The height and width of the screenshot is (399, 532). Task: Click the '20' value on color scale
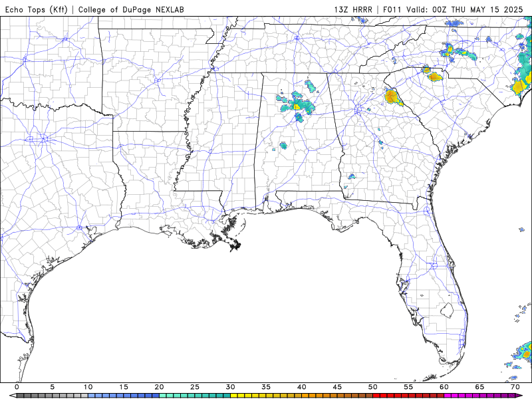[x=159, y=387]
